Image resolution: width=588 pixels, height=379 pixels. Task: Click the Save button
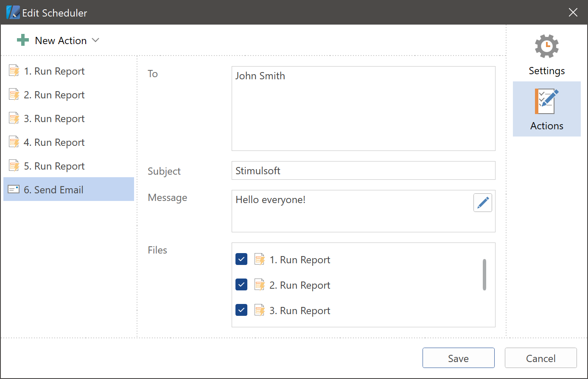[459, 358]
